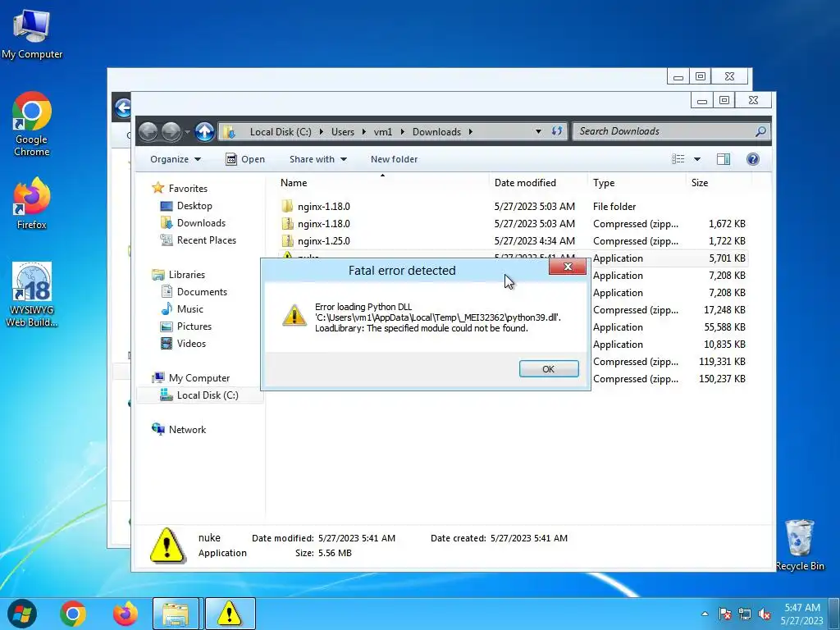Viewport: 840px width, 630px height.
Task: Select My Computer desktop icon
Action: coord(32,33)
